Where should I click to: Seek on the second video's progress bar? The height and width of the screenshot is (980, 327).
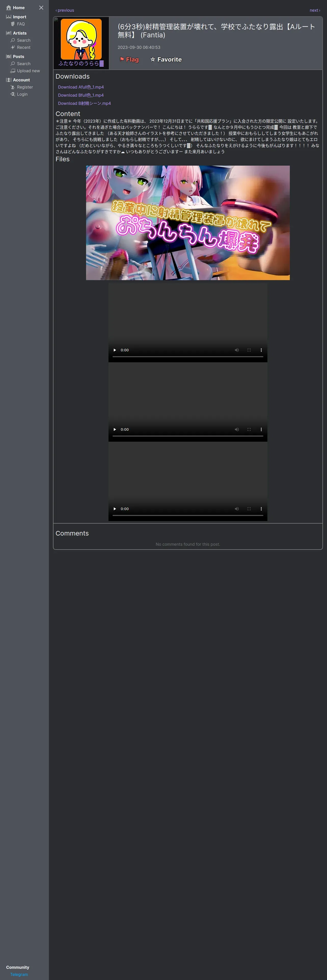point(188,436)
